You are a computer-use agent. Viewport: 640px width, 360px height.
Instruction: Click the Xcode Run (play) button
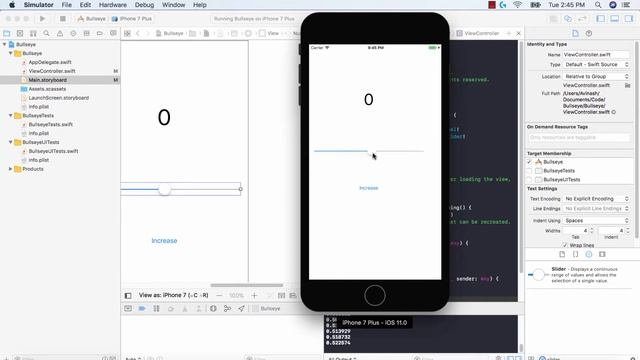point(42,19)
